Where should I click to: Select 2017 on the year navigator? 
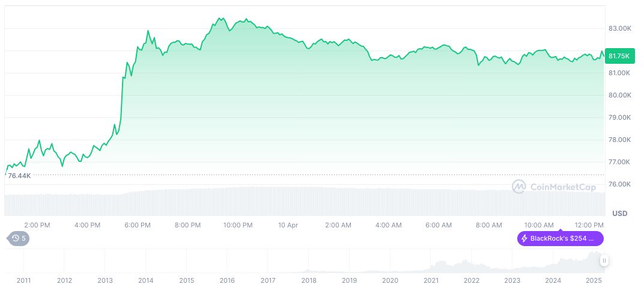pos(268,280)
